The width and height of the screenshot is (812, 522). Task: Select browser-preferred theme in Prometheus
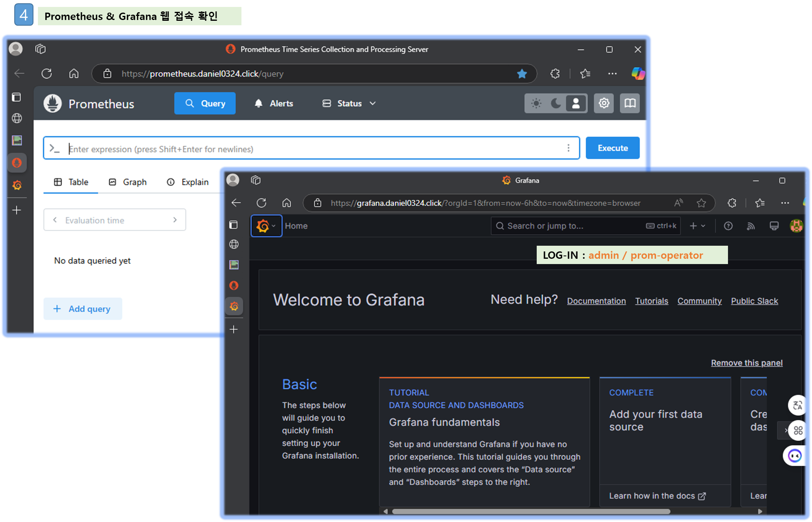[575, 104]
